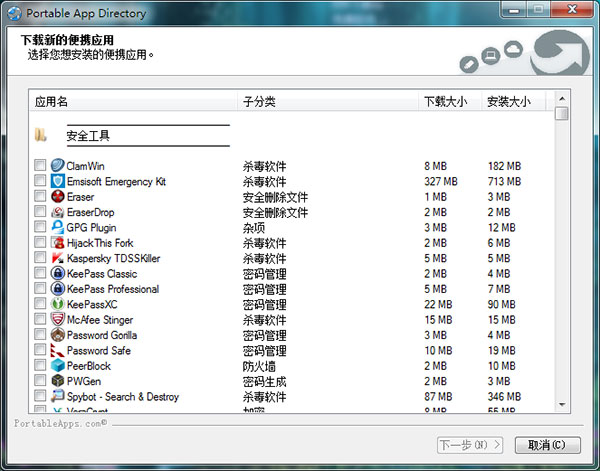Image resolution: width=600 pixels, height=471 pixels.
Task: Click the GPG Plugin icon
Action: tap(58, 228)
